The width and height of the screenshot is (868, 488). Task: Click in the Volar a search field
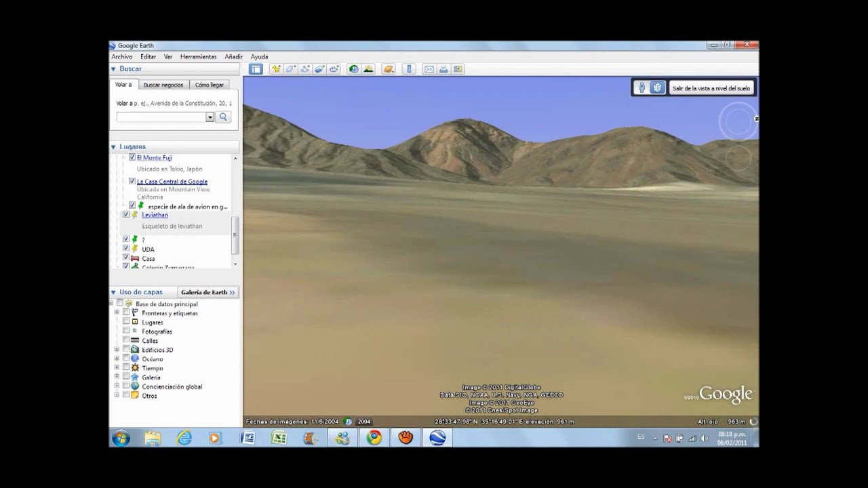point(161,117)
